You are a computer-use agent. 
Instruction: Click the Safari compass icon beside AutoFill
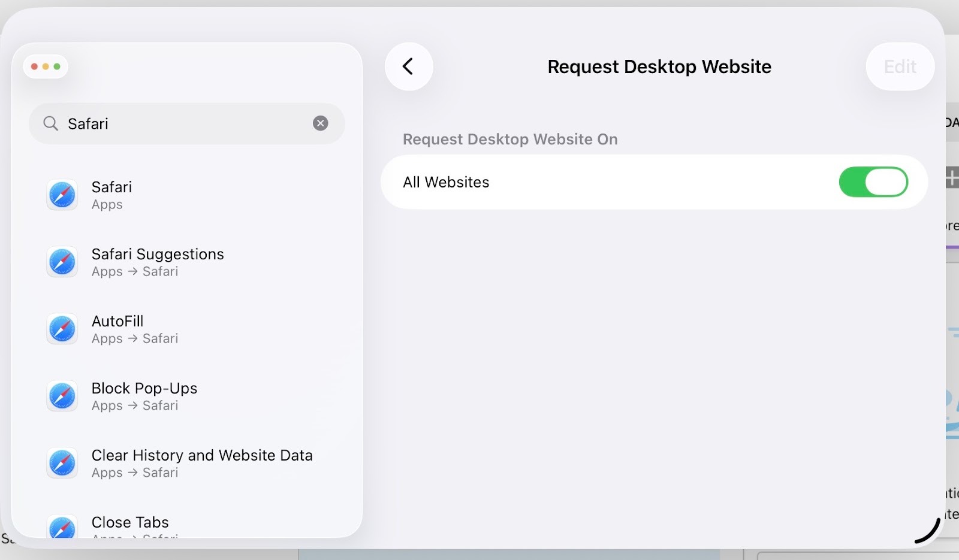coord(62,329)
